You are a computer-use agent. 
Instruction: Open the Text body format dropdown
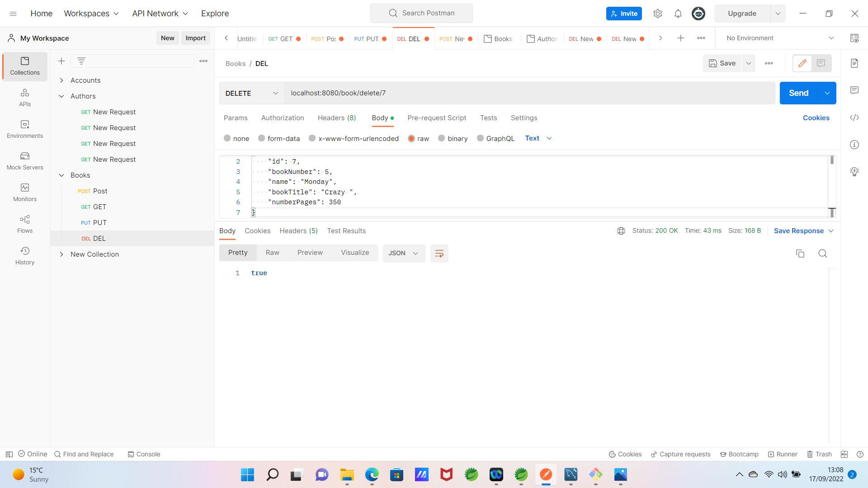[538, 138]
